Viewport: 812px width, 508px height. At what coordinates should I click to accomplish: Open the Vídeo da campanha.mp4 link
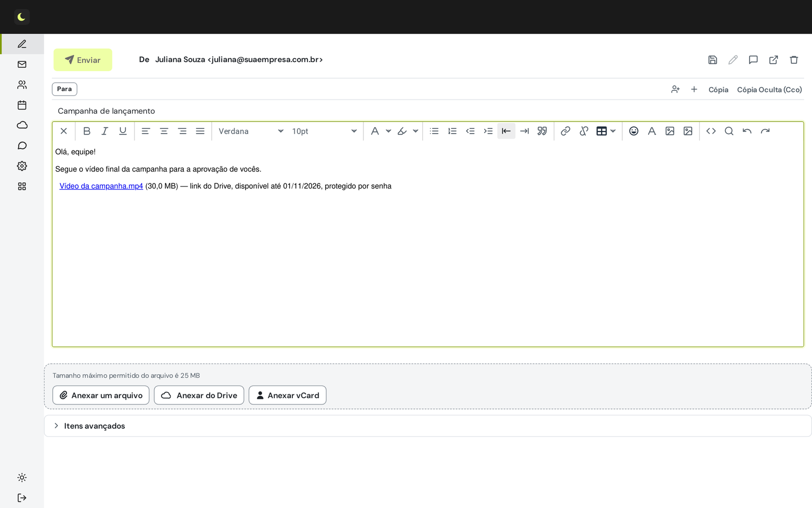coord(101,186)
